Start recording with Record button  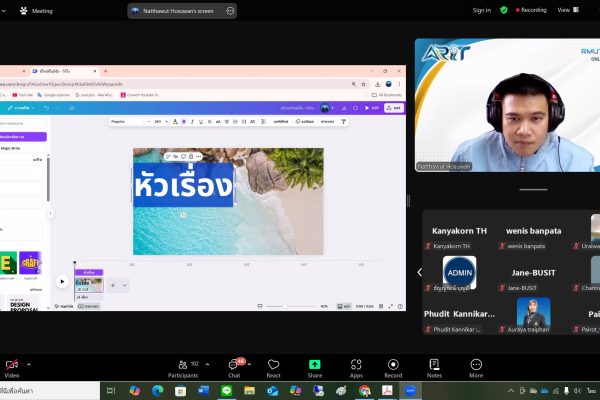393,368
